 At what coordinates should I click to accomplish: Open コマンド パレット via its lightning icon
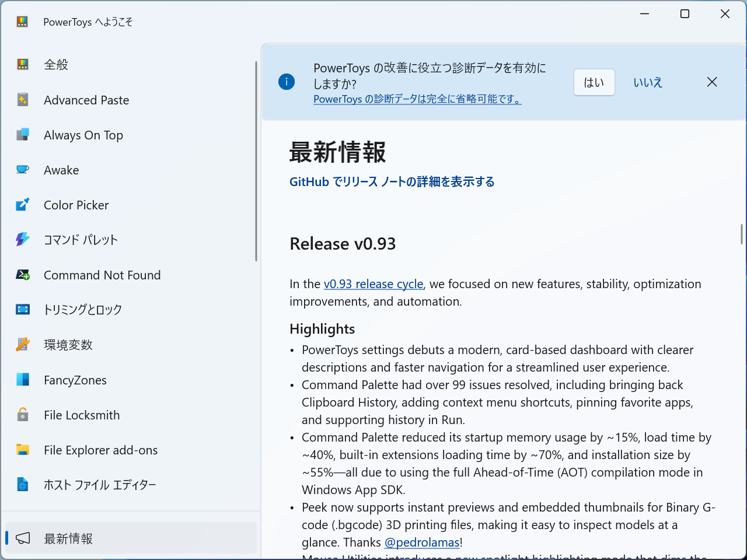pyautogui.click(x=22, y=240)
